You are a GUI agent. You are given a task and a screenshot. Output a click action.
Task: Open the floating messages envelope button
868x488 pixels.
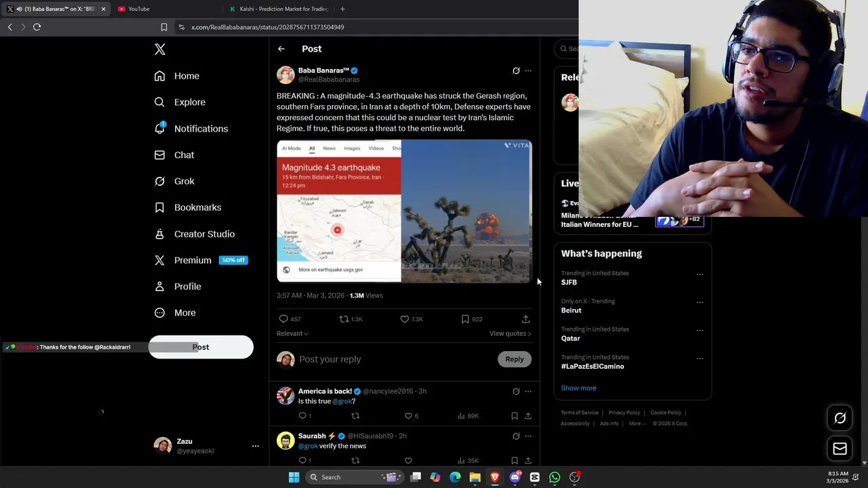pos(840,449)
